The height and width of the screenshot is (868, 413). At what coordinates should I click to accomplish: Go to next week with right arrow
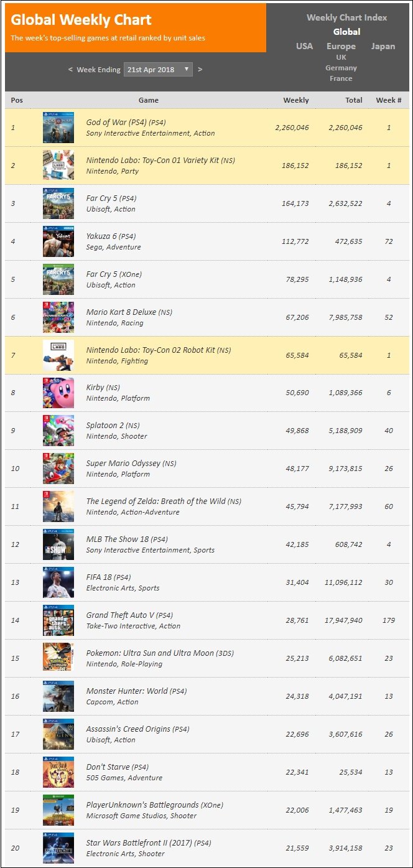tap(200, 70)
